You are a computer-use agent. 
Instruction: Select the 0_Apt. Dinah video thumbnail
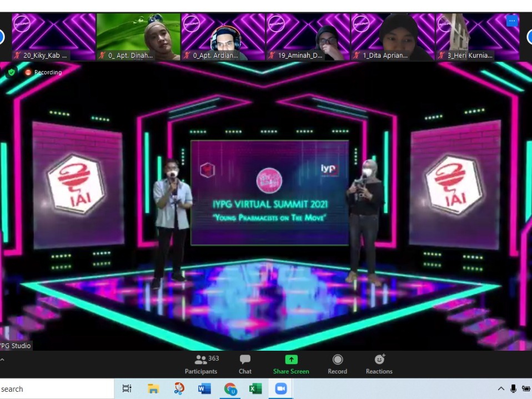138,37
